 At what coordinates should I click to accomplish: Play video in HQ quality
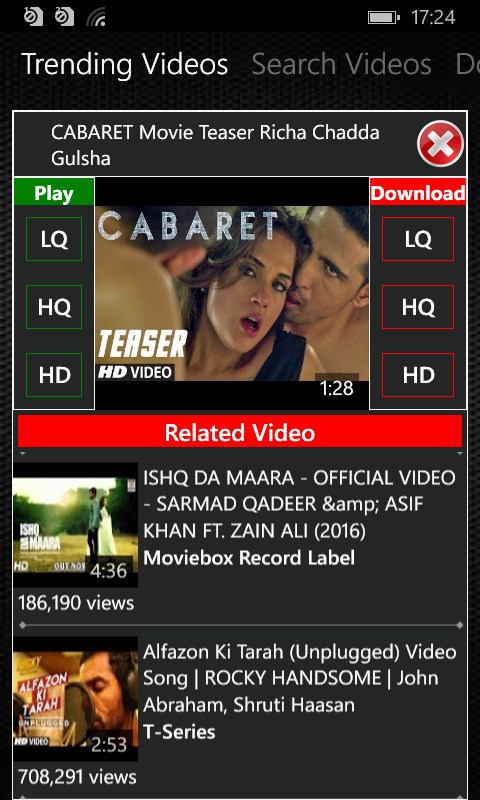[x=54, y=307]
